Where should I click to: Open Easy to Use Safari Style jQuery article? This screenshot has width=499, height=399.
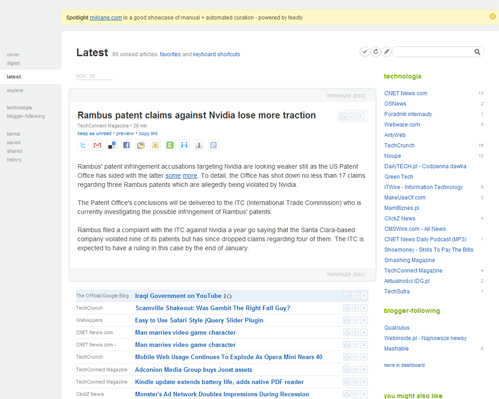click(199, 320)
